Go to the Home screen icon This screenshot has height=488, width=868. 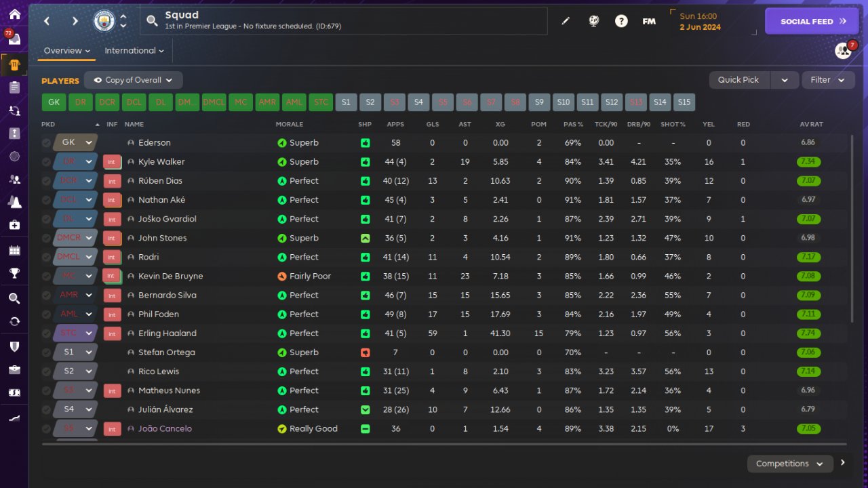[14, 14]
